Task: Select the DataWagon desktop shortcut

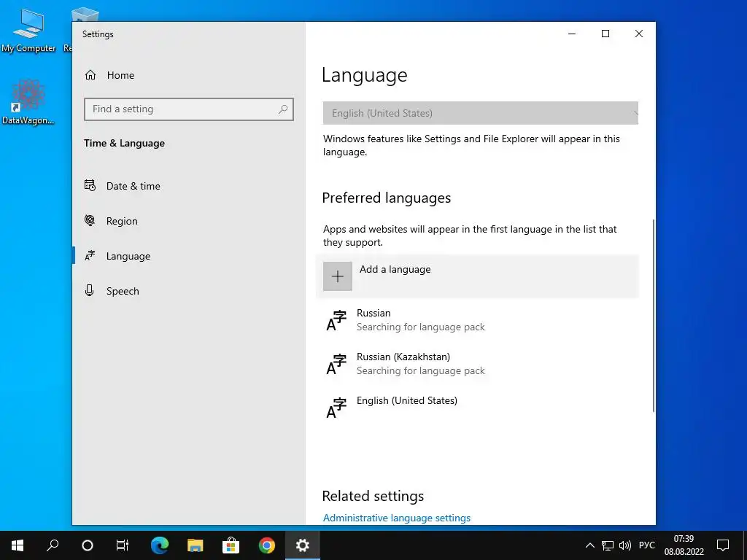Action: tap(28, 102)
